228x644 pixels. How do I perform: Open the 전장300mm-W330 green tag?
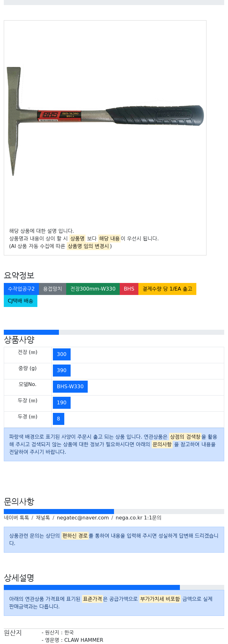pyautogui.click(x=93, y=289)
